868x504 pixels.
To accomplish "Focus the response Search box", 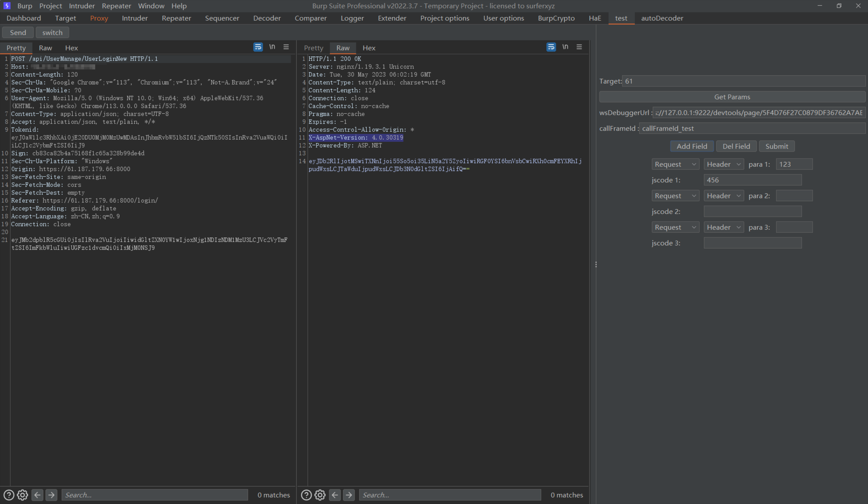I will point(449,495).
